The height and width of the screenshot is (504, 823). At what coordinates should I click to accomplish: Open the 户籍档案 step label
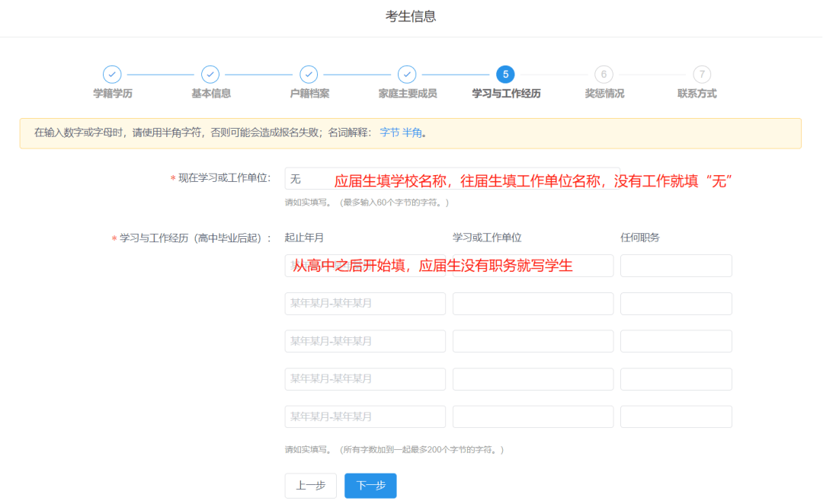coord(309,94)
